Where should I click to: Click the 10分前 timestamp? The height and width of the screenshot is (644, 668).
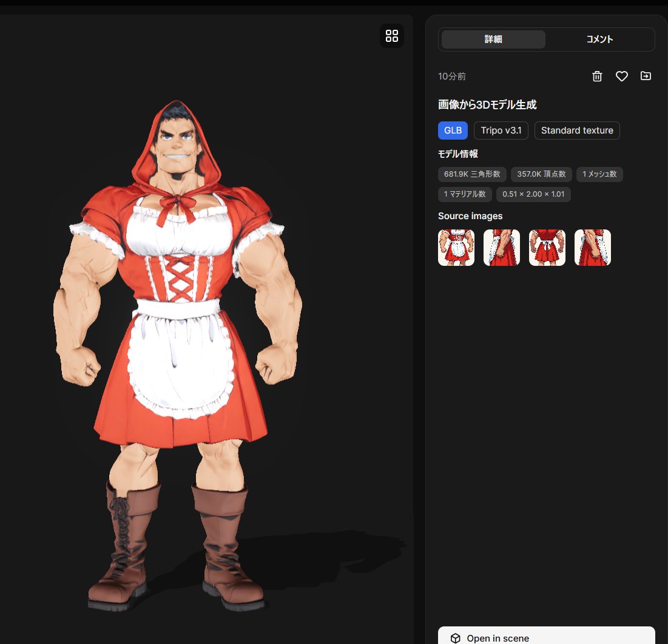click(452, 76)
